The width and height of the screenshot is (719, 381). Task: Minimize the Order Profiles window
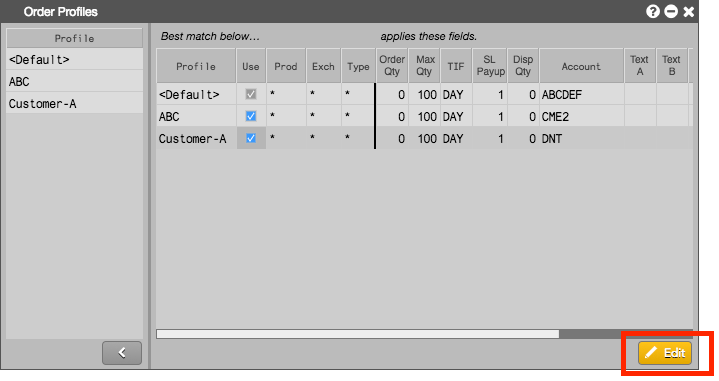click(x=671, y=11)
